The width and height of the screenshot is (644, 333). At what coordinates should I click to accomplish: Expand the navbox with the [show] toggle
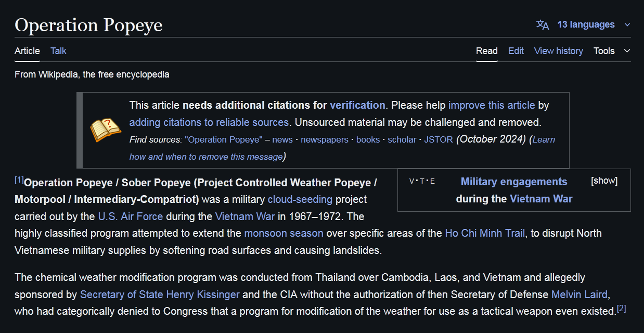point(604,181)
